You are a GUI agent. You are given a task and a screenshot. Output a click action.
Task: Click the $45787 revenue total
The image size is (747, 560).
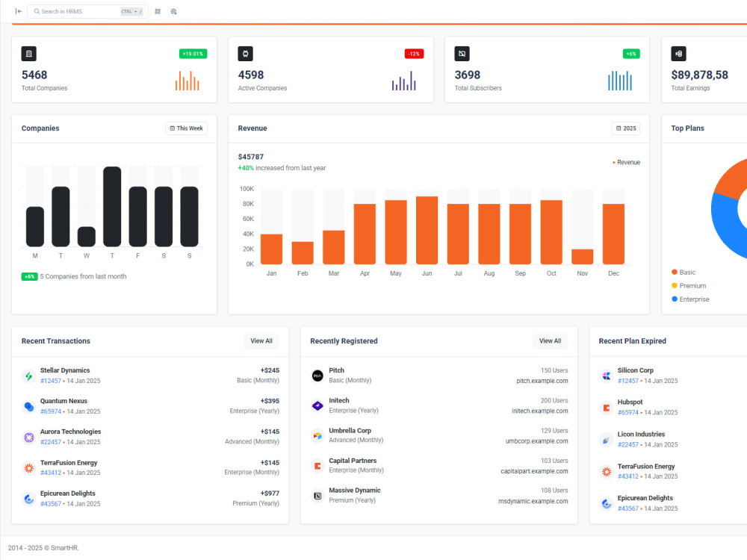tap(250, 157)
